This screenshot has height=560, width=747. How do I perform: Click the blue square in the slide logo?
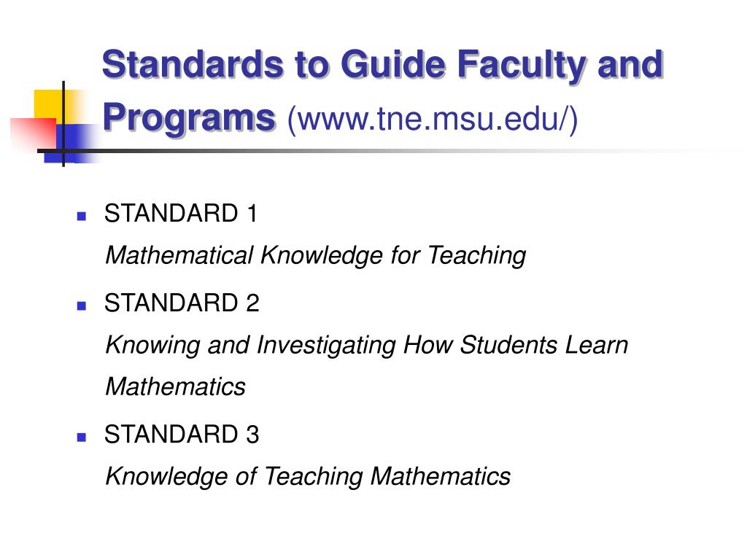tap(74, 143)
